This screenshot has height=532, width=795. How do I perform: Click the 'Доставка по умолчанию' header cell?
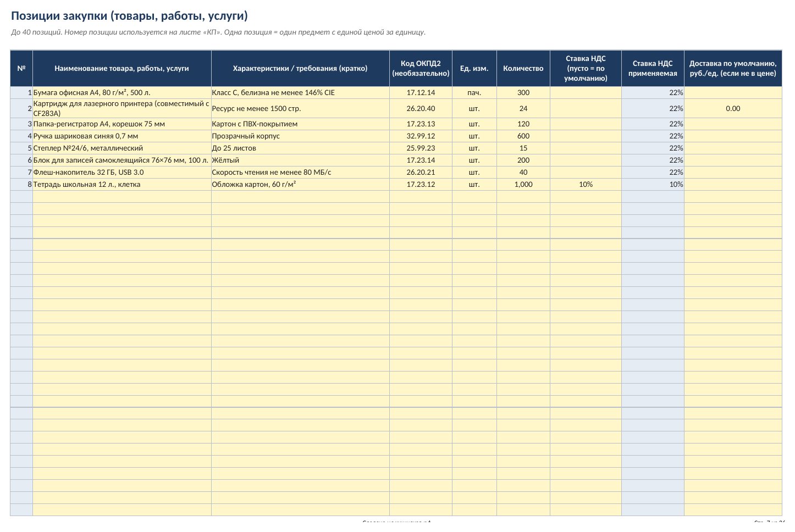pos(733,68)
